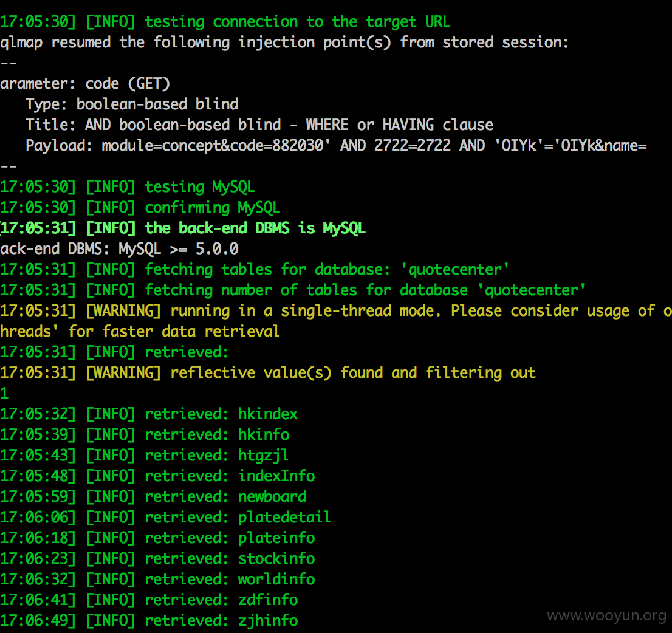Select 'reflective value(s) found' warning line
The width and height of the screenshot is (672, 633).
tap(268, 373)
